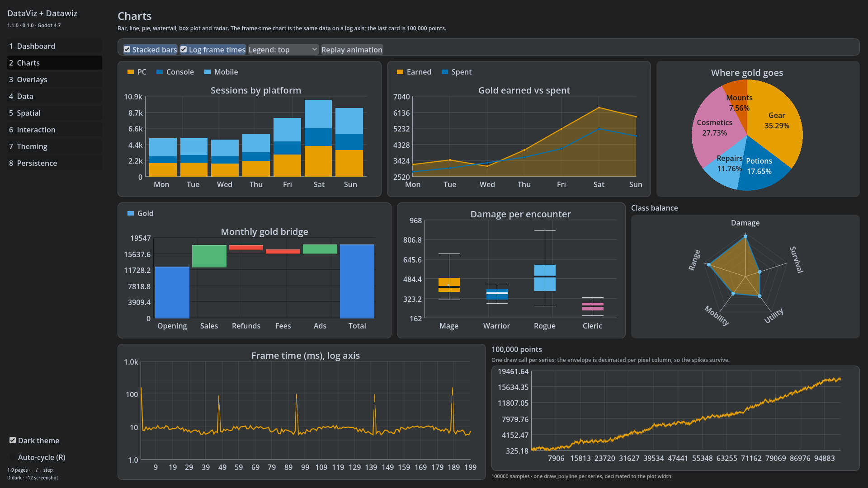The image size is (868, 488).
Task: Click the 'Class balance' heading
Action: pyautogui.click(x=655, y=208)
